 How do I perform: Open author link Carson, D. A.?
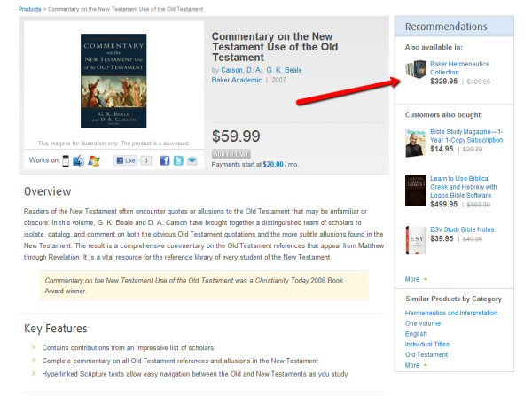click(x=241, y=70)
